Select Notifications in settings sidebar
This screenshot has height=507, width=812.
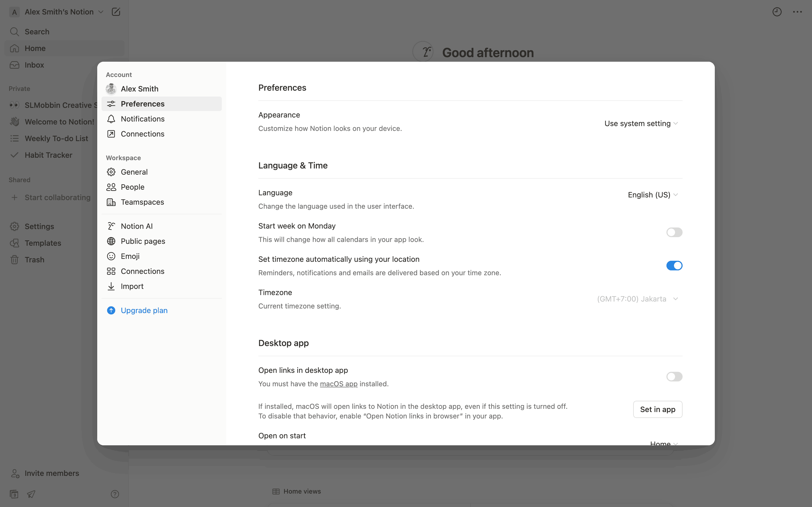tap(143, 119)
